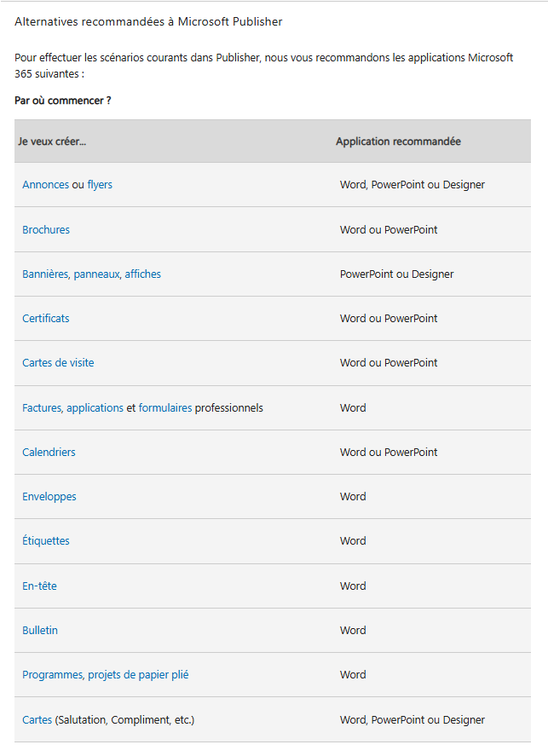Open the Bannières link
Image resolution: width=548 pixels, height=756 pixels.
coord(46,274)
